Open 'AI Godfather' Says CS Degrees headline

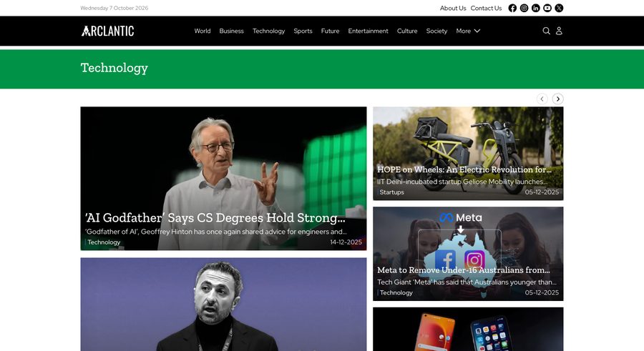(x=215, y=217)
